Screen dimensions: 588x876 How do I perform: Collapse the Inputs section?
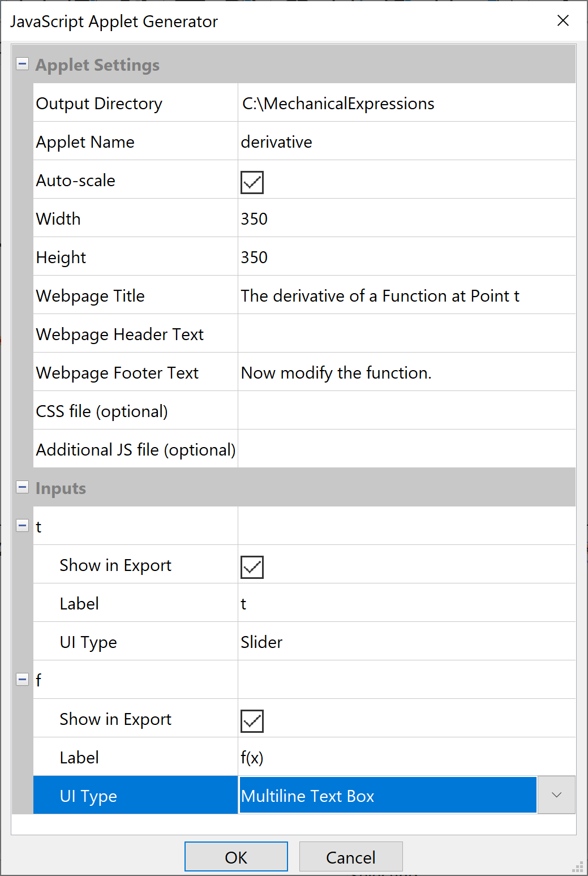tap(22, 487)
